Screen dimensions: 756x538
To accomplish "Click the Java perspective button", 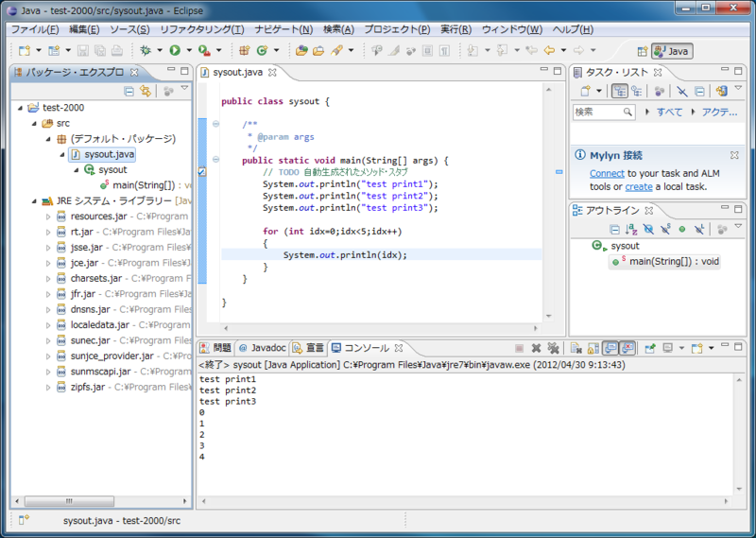I will click(x=672, y=51).
